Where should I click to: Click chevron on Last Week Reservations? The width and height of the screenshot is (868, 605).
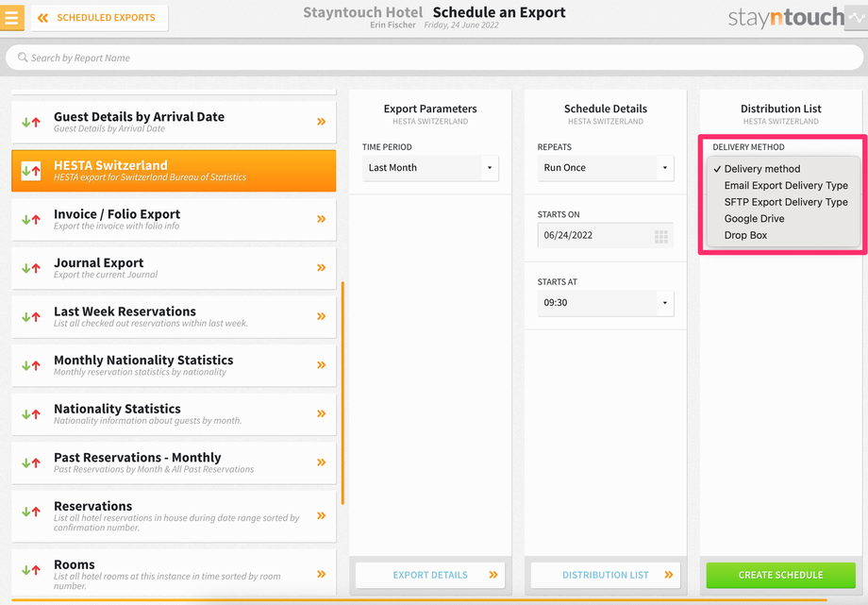tap(321, 316)
